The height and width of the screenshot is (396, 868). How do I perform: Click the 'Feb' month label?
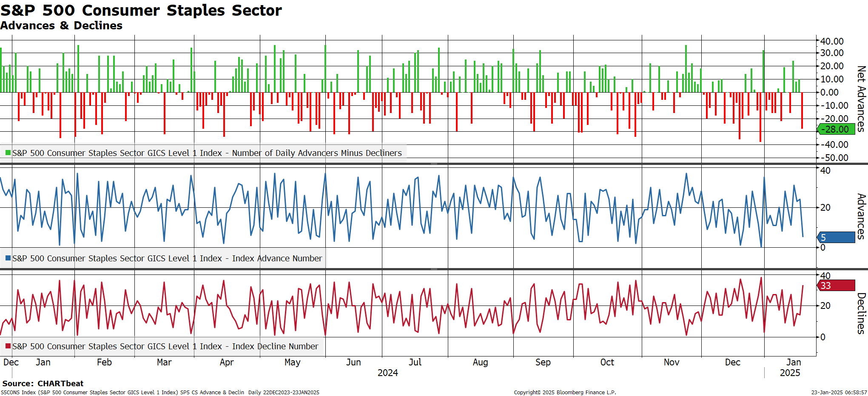point(104,362)
